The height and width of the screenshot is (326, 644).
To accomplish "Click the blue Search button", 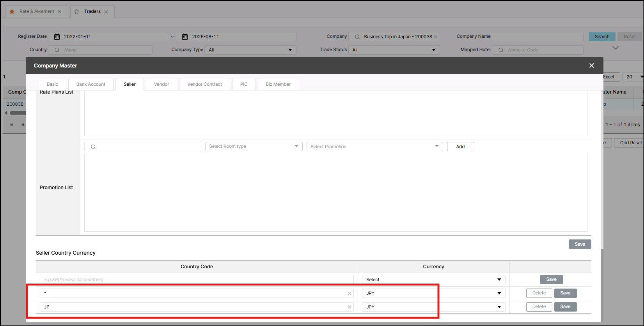I will point(601,37).
